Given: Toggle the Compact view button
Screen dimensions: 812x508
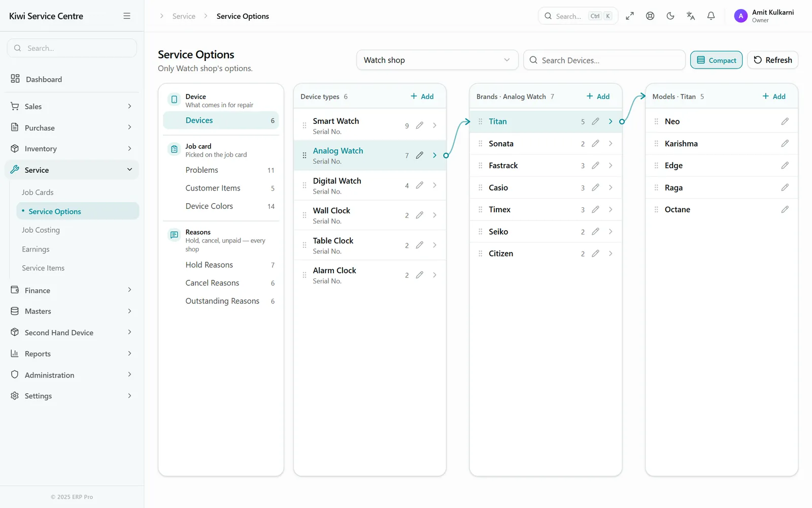Looking at the screenshot, I should [x=716, y=60].
